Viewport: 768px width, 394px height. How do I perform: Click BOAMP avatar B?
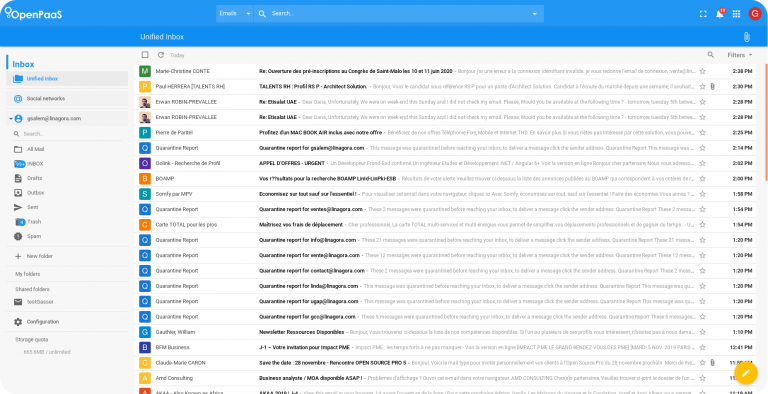coord(144,178)
